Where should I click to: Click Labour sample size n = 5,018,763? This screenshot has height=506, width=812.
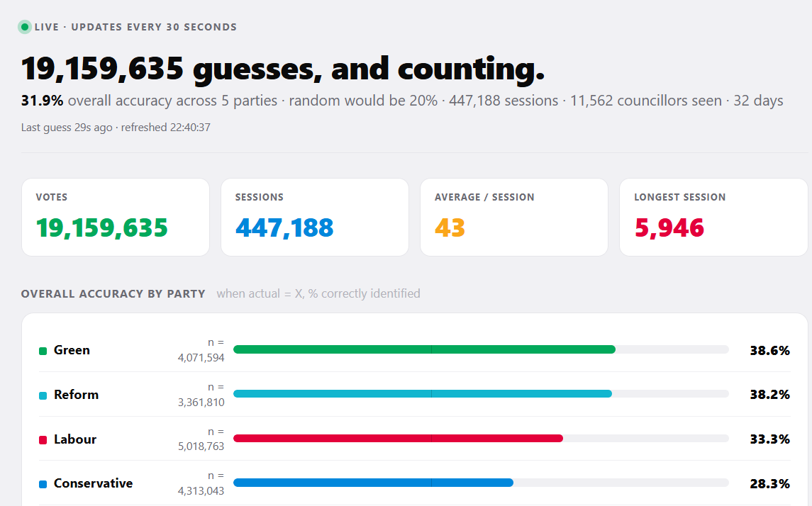pos(201,439)
